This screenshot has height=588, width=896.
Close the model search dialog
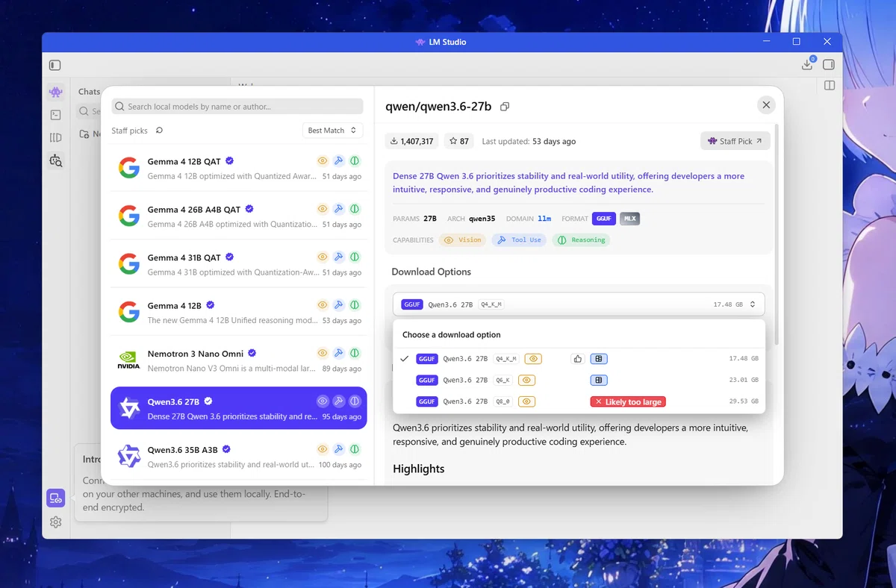766,105
